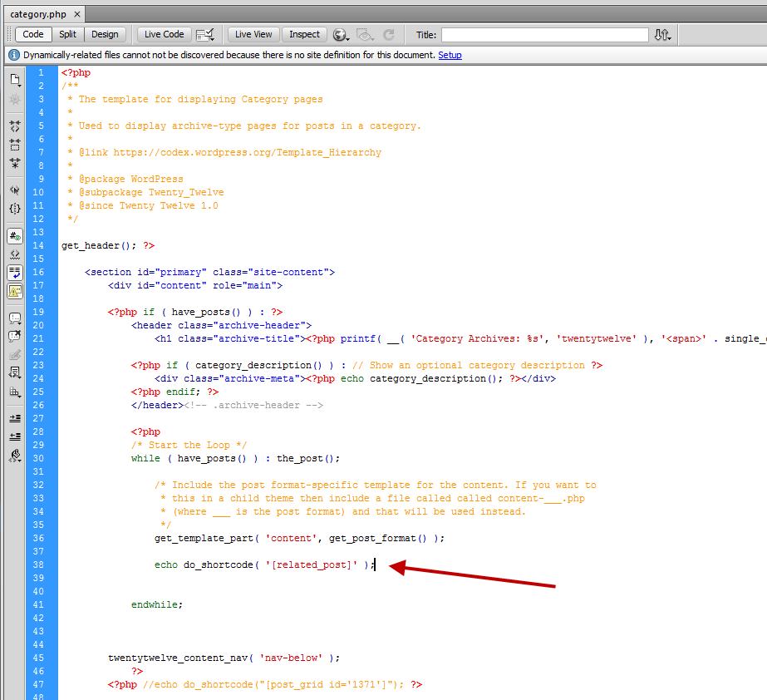This screenshot has width=767, height=700.
Task: Click '<div id="content" role="main">' line
Action: (x=195, y=285)
